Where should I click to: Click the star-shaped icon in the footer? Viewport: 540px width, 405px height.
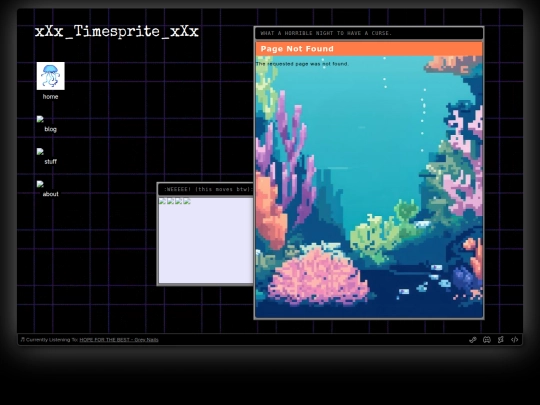[x=500, y=340]
